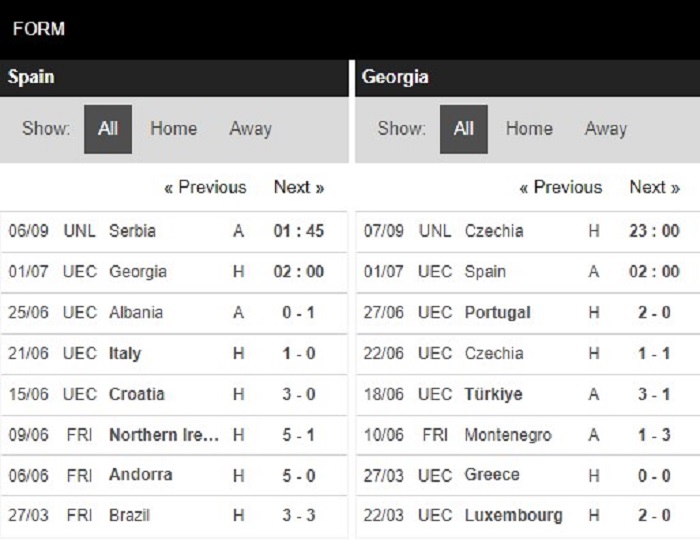Screen dimensions: 700x540
Task: Open Spain vs Serbia match row
Action: coord(174,231)
